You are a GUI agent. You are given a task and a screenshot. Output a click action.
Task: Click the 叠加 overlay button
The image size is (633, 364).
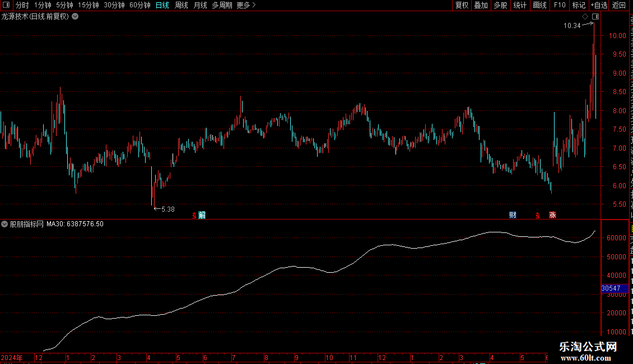481,5
